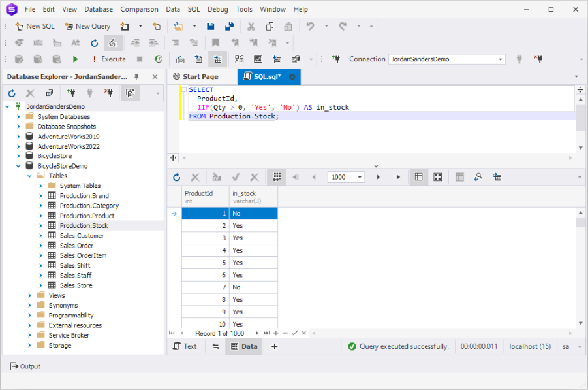Select the Sales.Customer table
588x390 pixels.
(x=82, y=236)
